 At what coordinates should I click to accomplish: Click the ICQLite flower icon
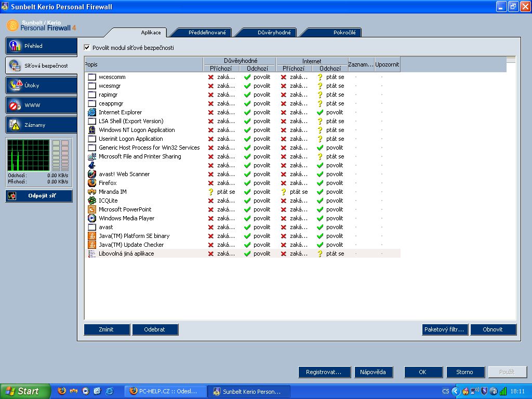(x=92, y=201)
